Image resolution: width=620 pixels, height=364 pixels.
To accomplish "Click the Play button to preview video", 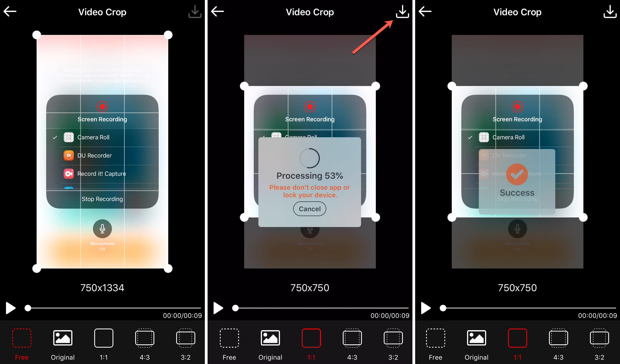I will click(10, 308).
